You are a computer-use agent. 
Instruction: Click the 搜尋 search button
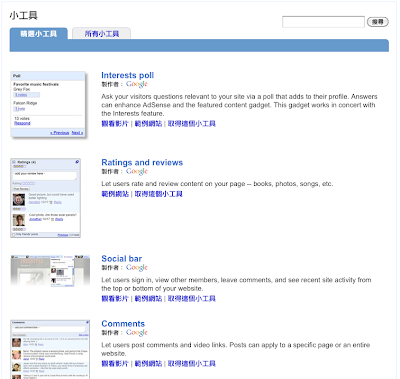click(378, 22)
